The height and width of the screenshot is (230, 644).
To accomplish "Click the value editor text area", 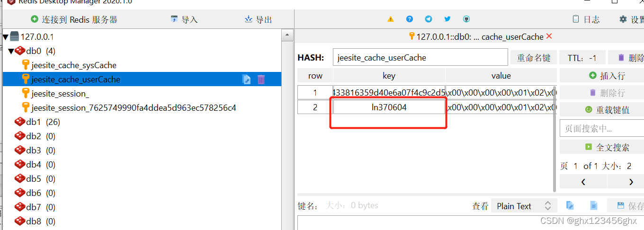I will pyautogui.click(x=471, y=222).
